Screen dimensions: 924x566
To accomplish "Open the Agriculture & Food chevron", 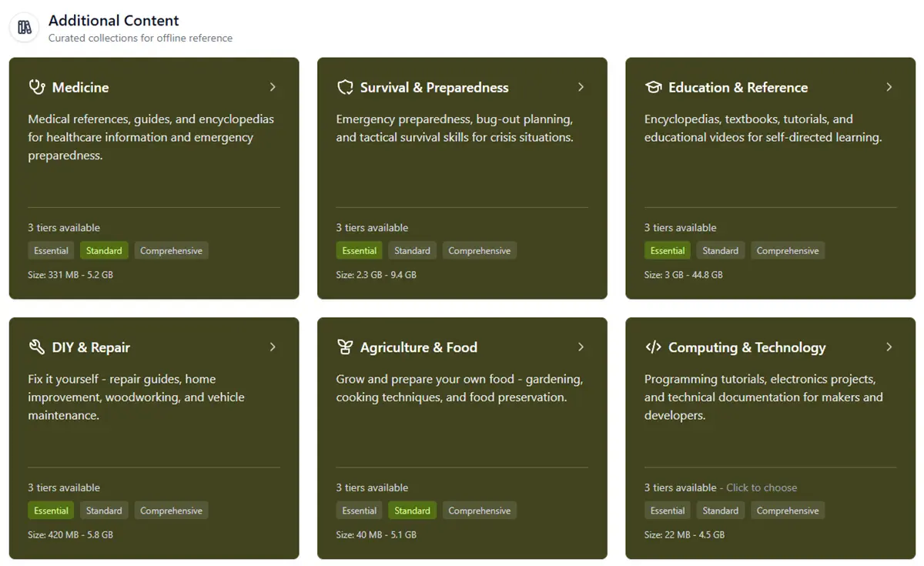I will point(581,347).
